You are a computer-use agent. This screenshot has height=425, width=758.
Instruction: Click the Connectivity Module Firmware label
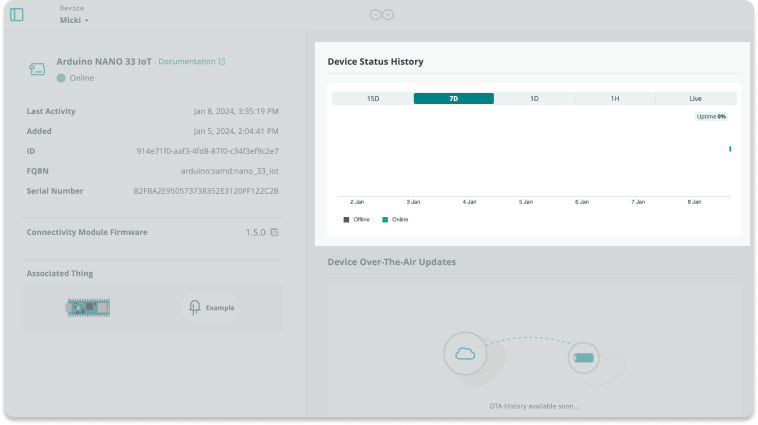87,233
